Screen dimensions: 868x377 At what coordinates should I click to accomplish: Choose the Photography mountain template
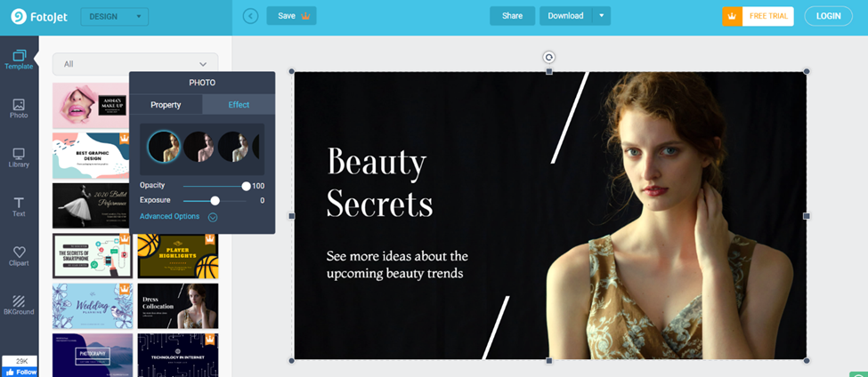(93, 355)
